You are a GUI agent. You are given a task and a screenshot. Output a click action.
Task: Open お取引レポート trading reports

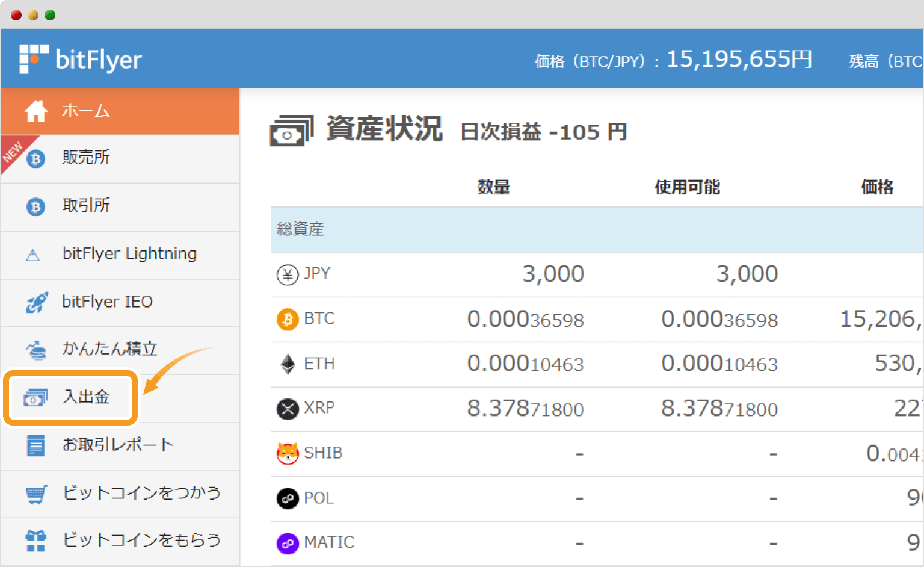(x=117, y=445)
